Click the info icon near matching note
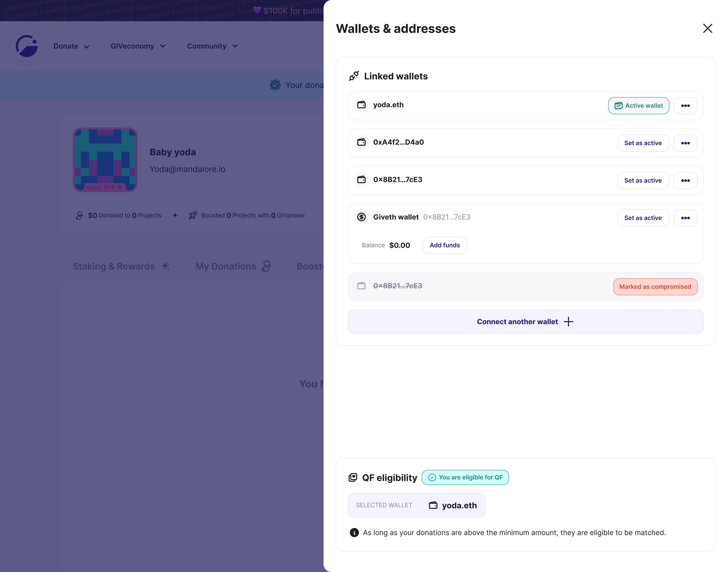The height and width of the screenshot is (572, 728). pyautogui.click(x=354, y=533)
